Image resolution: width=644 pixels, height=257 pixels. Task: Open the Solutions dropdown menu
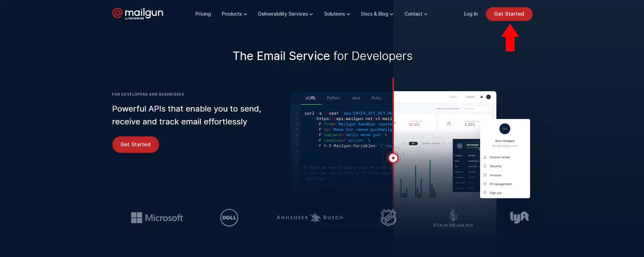[337, 14]
